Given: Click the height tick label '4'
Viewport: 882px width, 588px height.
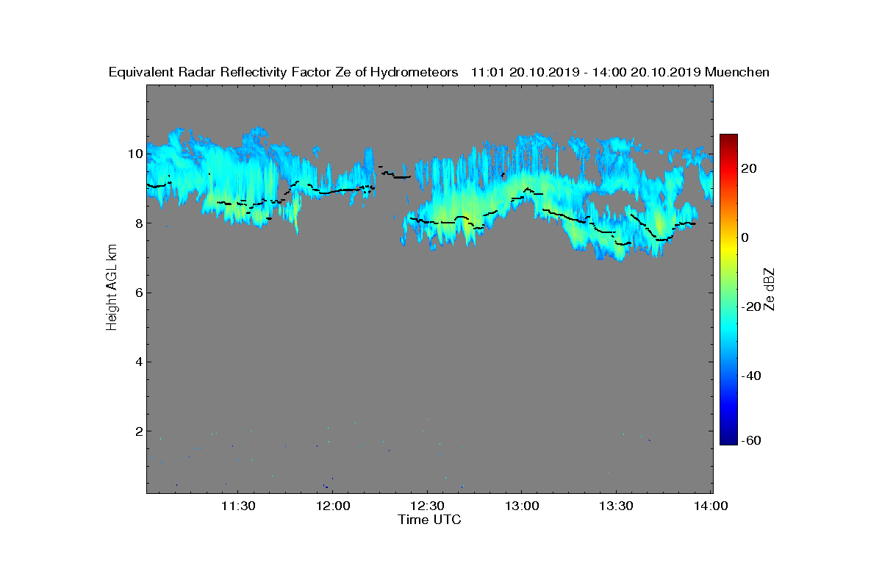Looking at the screenshot, I should tap(138, 362).
